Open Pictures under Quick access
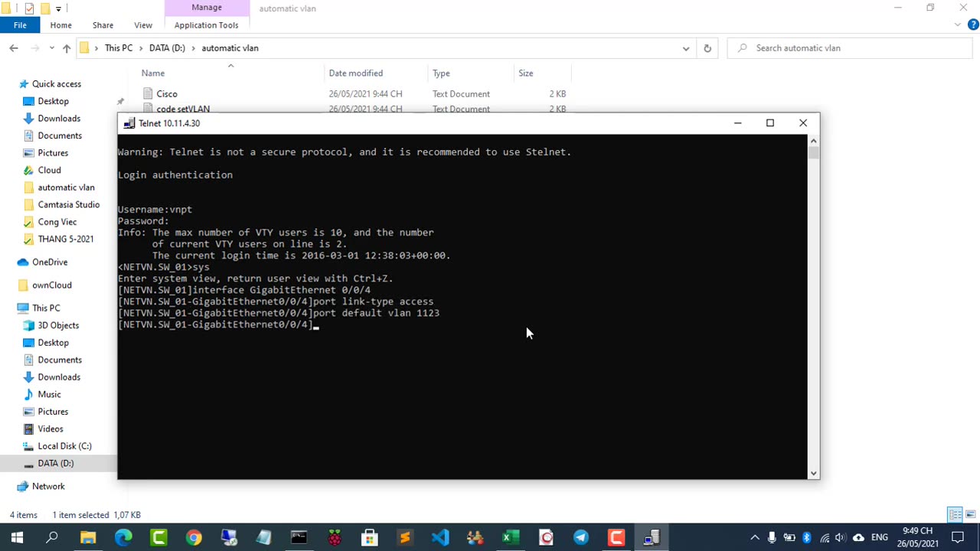Screen dimensions: 980x551 click(x=53, y=153)
